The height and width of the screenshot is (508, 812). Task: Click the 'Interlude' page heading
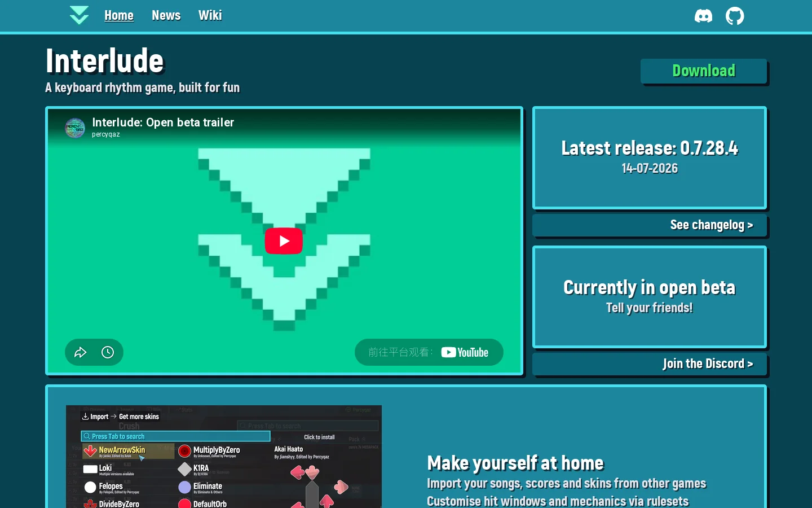[x=105, y=61]
